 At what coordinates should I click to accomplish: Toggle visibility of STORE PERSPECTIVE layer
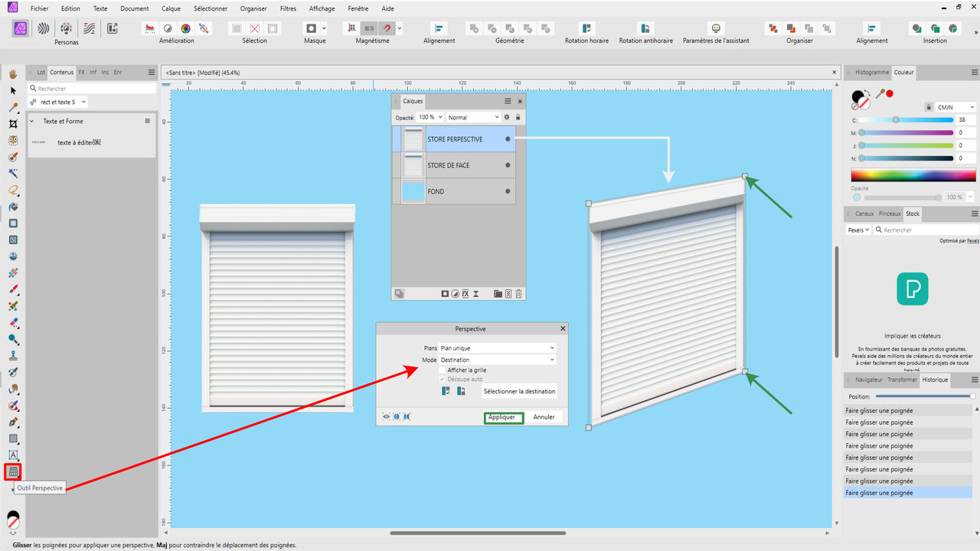pos(508,139)
